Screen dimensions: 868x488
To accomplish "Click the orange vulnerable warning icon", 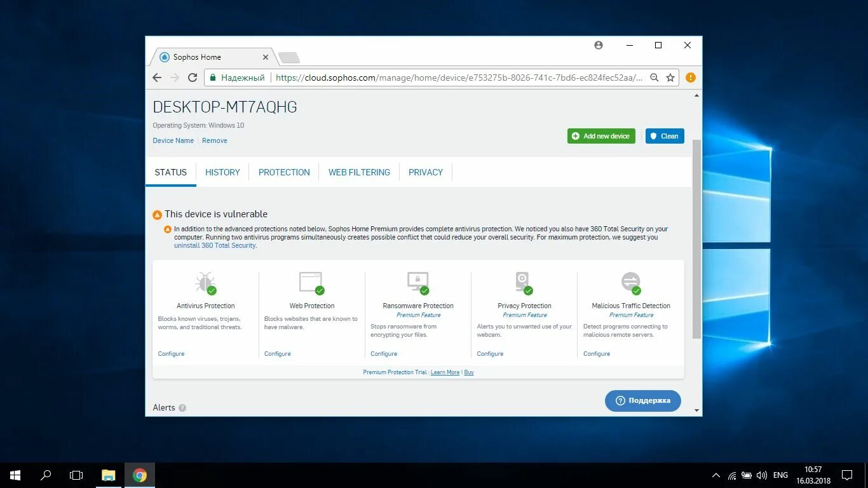I will 158,215.
